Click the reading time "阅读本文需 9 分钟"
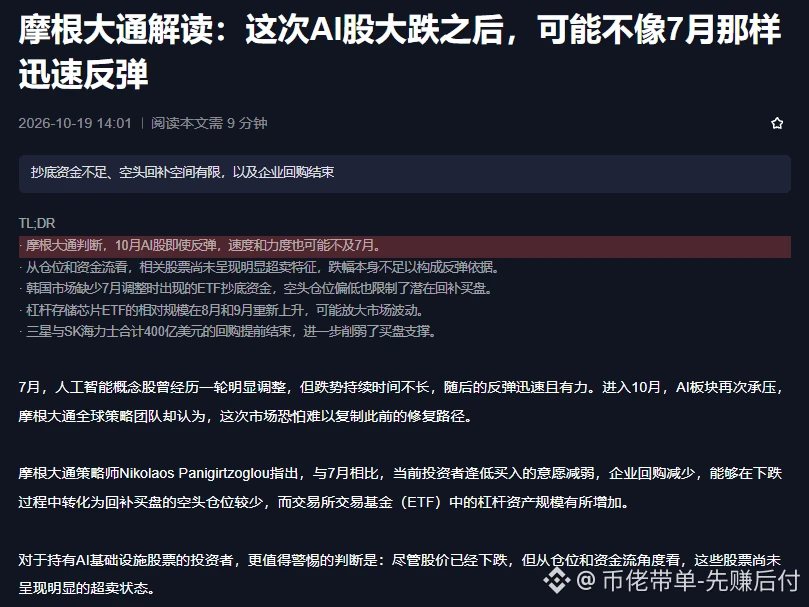The width and height of the screenshot is (809, 607). 209,123
